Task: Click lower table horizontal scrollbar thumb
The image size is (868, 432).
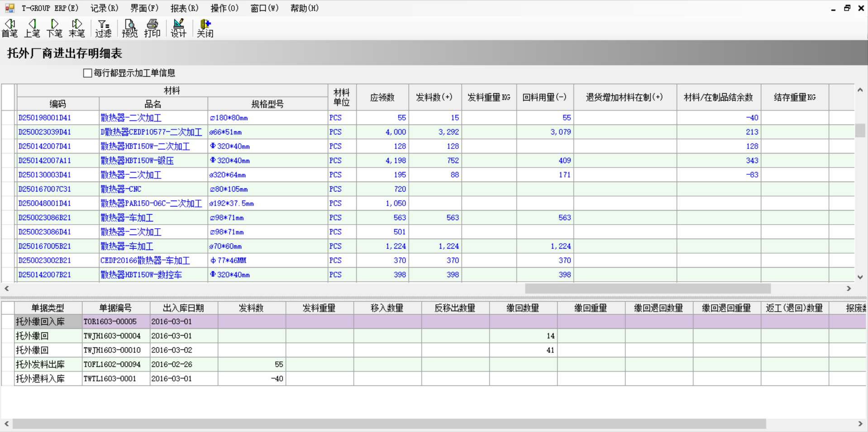Action: pos(389,424)
